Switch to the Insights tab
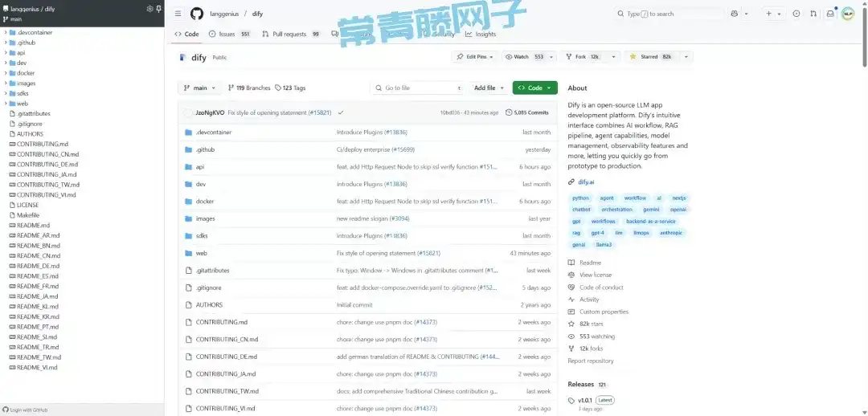Image resolution: width=868 pixels, height=416 pixels. pyautogui.click(x=481, y=35)
